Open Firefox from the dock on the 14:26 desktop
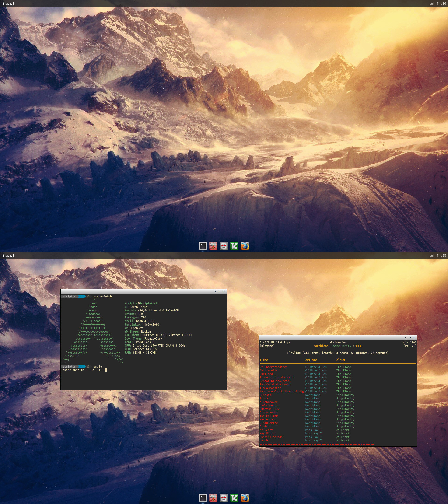This screenshot has width=448, height=504. pyautogui.click(x=245, y=246)
